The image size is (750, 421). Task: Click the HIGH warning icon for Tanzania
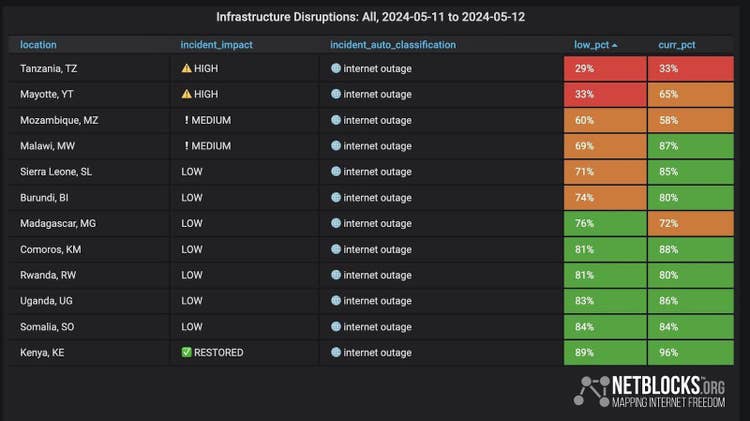186,68
